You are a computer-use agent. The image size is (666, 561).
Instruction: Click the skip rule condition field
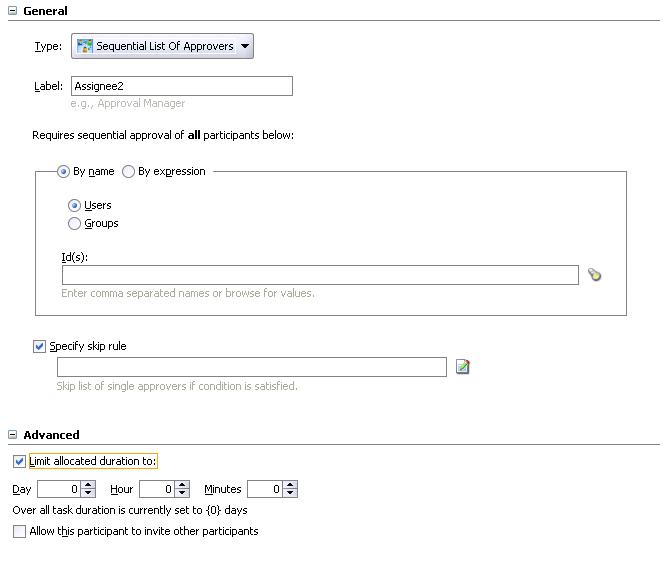pos(251,367)
